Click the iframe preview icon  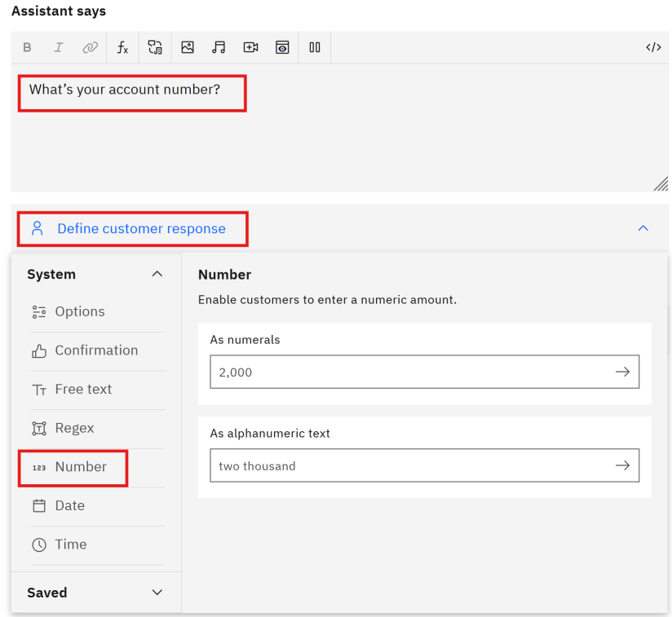click(282, 47)
